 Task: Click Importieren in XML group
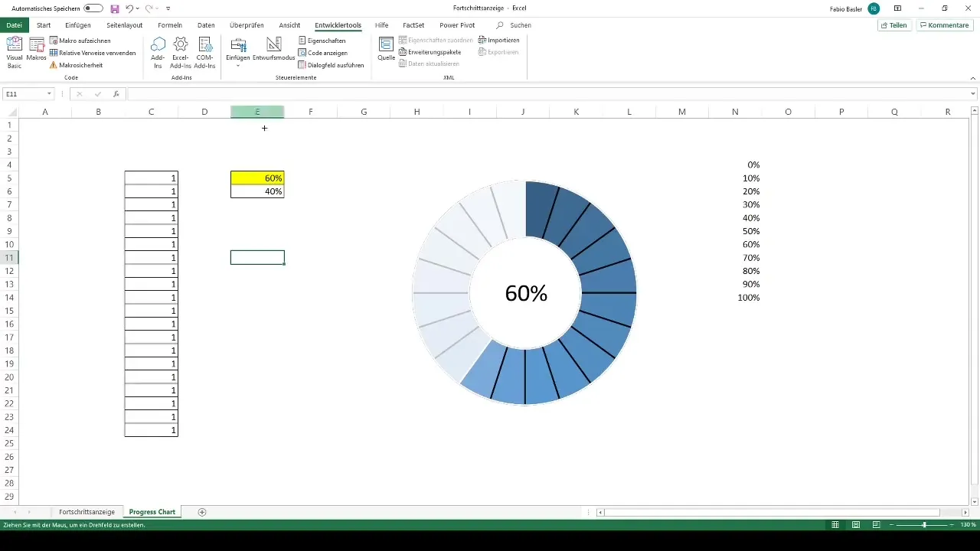coord(498,40)
